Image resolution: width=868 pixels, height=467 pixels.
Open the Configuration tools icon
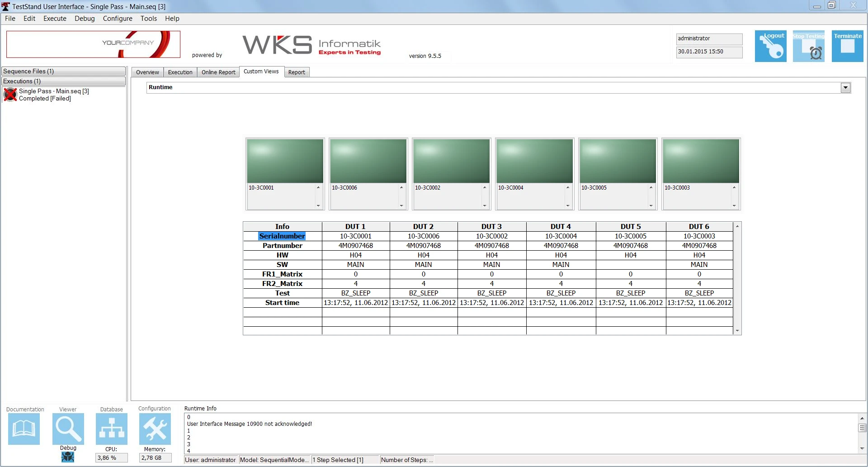[x=155, y=429]
